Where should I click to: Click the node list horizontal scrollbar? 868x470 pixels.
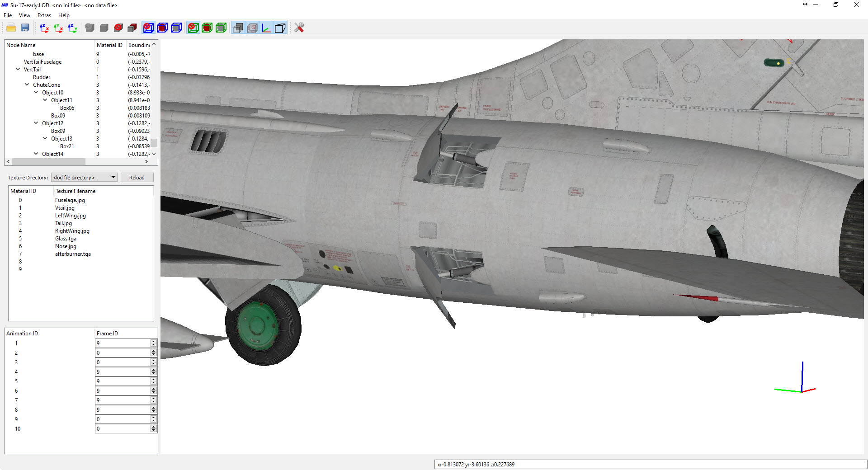click(77, 161)
